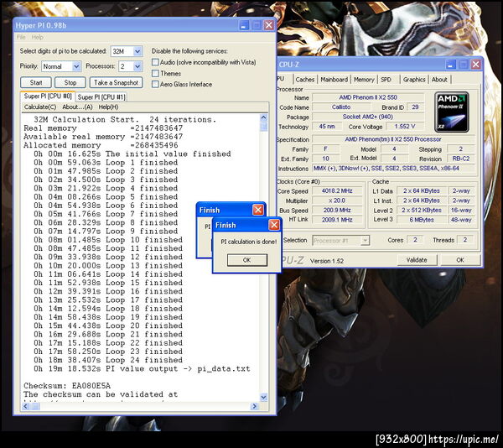Viewport: 503px width, 448px height.
Task: Enable the Audio service checkbox
Action: tap(155, 62)
